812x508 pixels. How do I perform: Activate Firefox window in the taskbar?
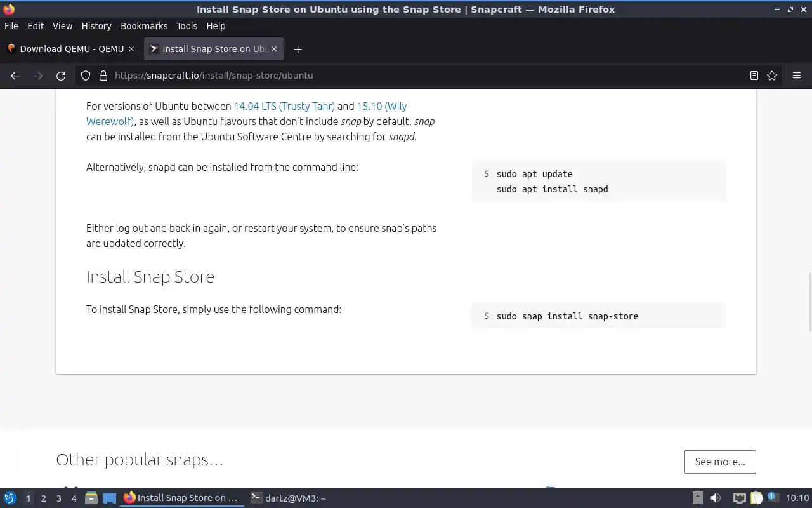tap(182, 498)
